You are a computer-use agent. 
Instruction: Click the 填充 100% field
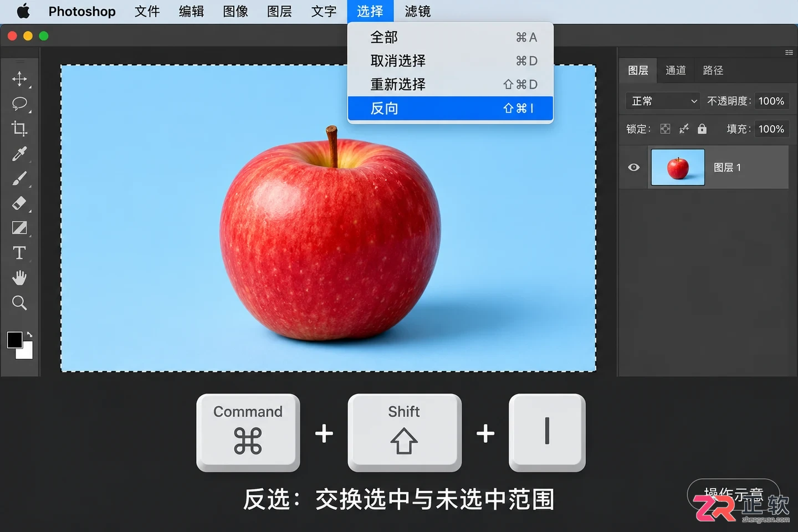tap(771, 129)
